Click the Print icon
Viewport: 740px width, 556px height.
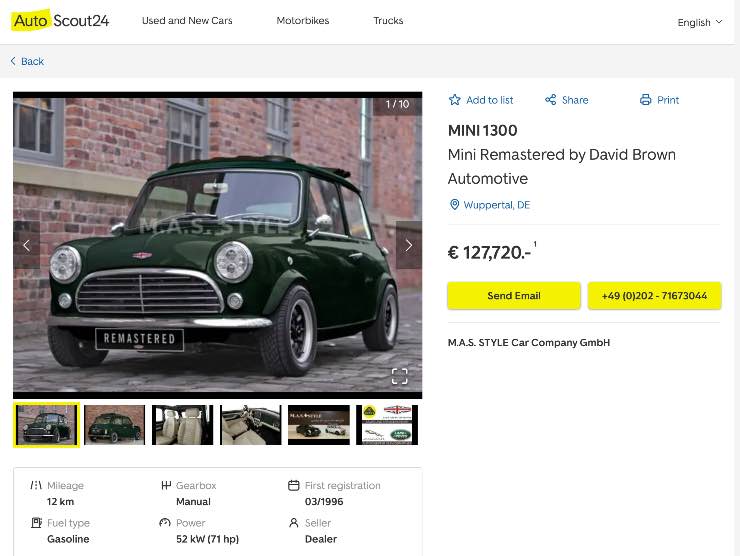pyautogui.click(x=645, y=100)
